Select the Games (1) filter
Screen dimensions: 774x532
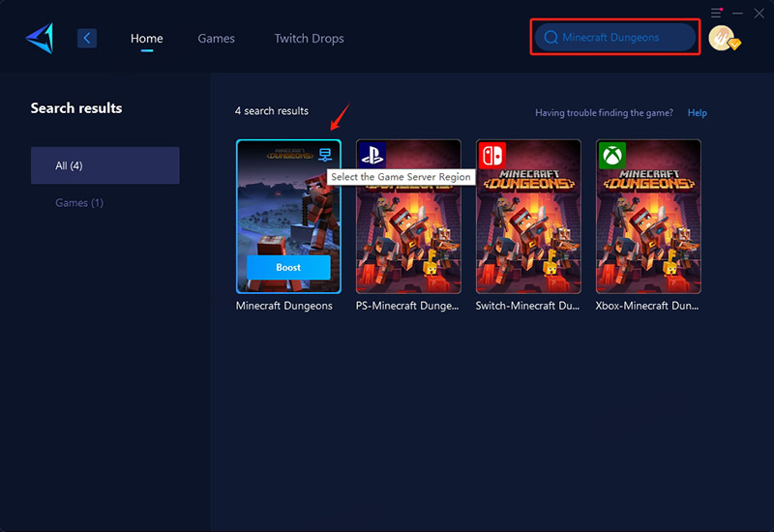coord(79,203)
